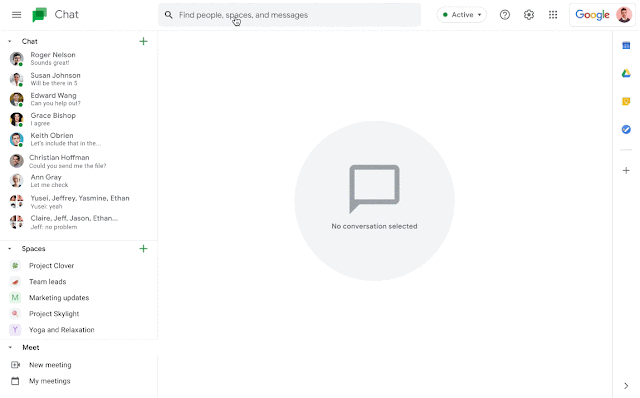Open the Google account profile picture
640x398 pixels.
(624, 15)
